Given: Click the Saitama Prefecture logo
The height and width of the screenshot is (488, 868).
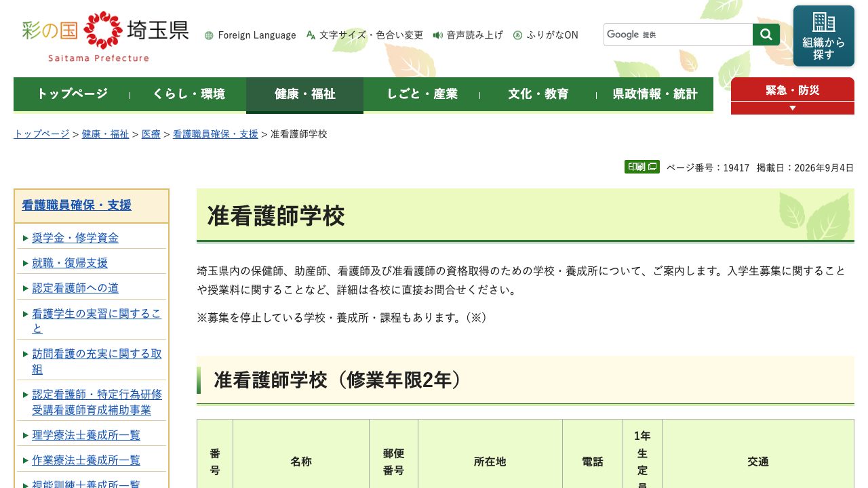Looking at the screenshot, I should [x=105, y=37].
